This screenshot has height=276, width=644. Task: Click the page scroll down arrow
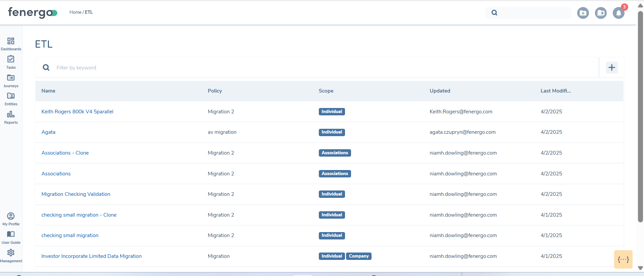pos(640,268)
